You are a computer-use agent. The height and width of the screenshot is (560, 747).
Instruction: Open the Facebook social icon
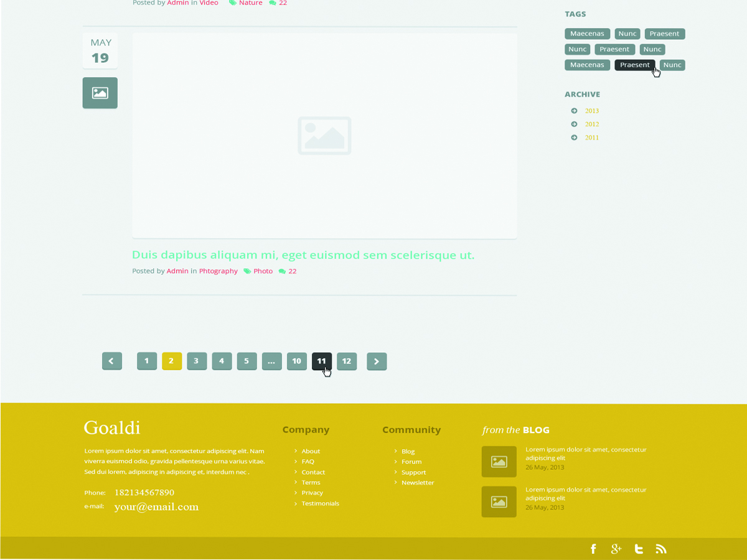593,549
